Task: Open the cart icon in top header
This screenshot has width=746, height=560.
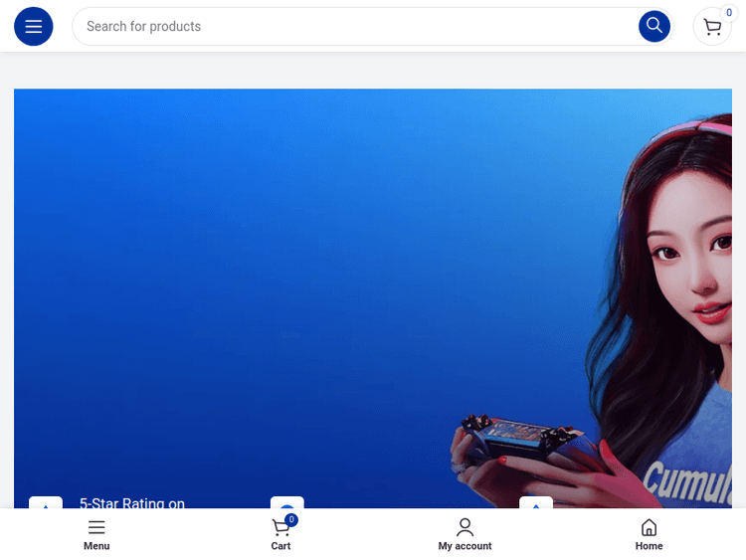Action: pos(712,27)
